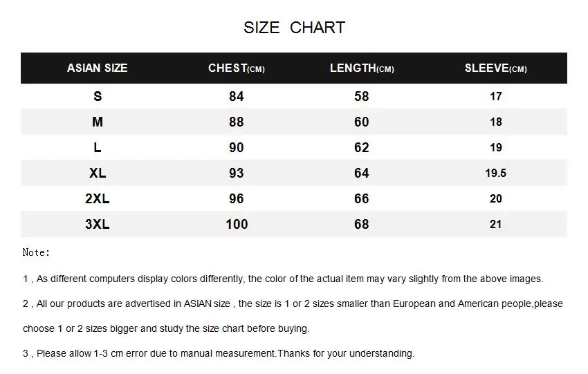This screenshot has width=588, height=374.
Task: Click note 3 about manual measurement error
Action: [x=219, y=353]
